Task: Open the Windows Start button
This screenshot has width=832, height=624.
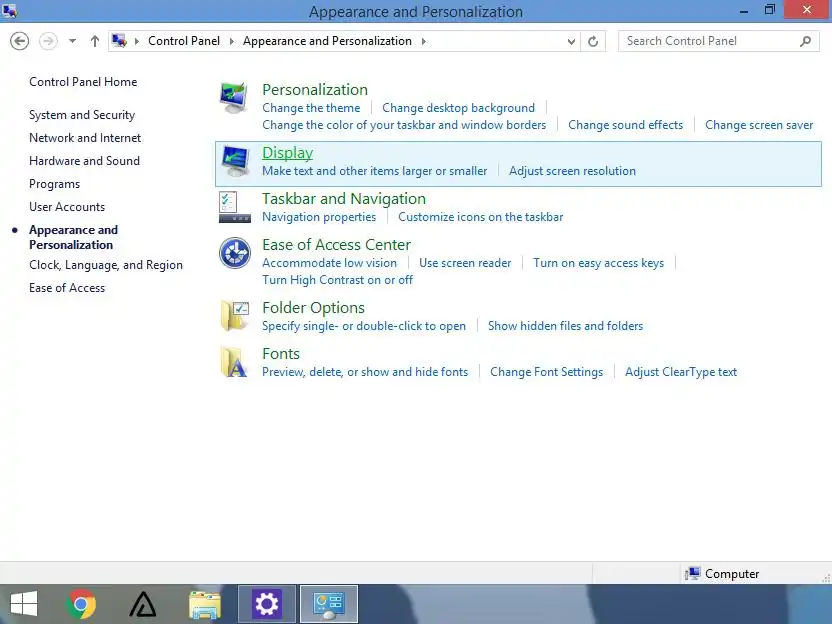Action: click(24, 604)
